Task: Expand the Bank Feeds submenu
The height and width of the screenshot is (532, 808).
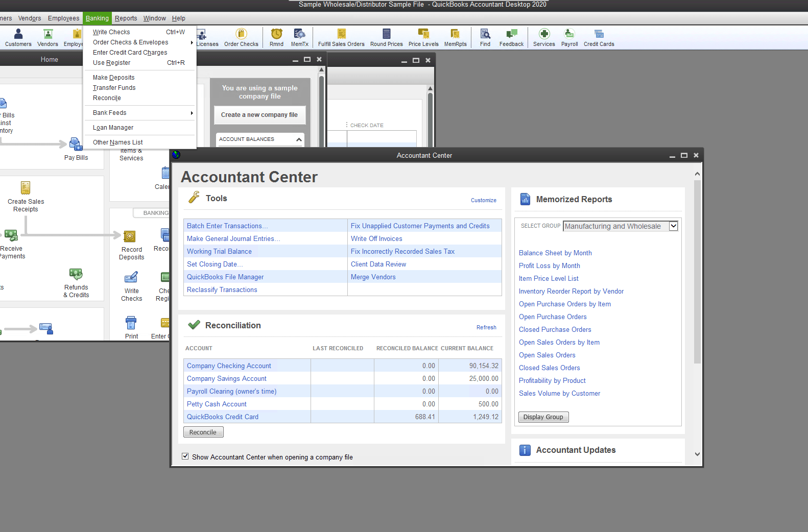Action: 139,113
